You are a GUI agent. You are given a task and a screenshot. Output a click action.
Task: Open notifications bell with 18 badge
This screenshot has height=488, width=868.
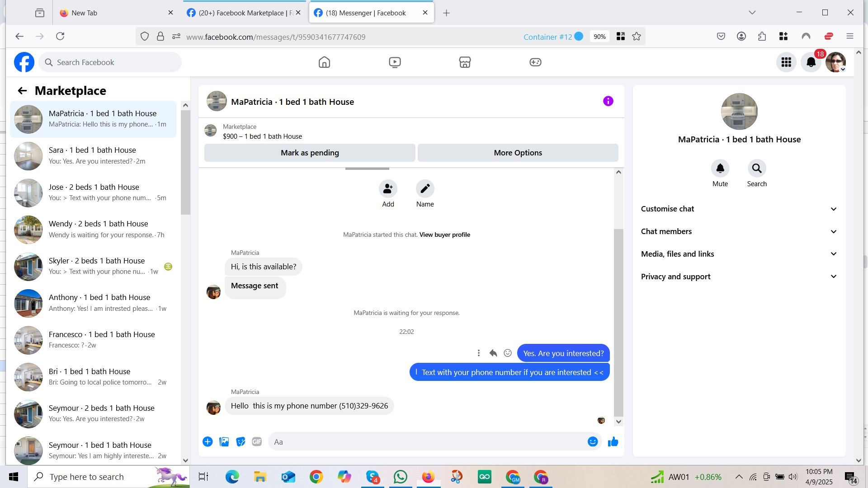811,62
